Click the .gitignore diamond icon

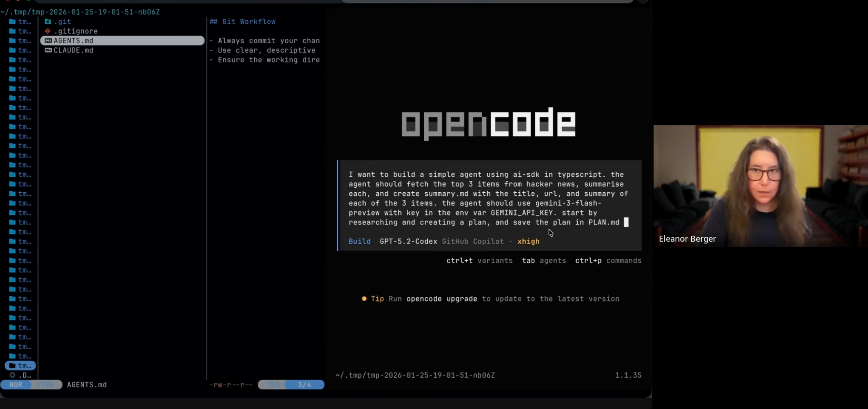[x=48, y=31]
